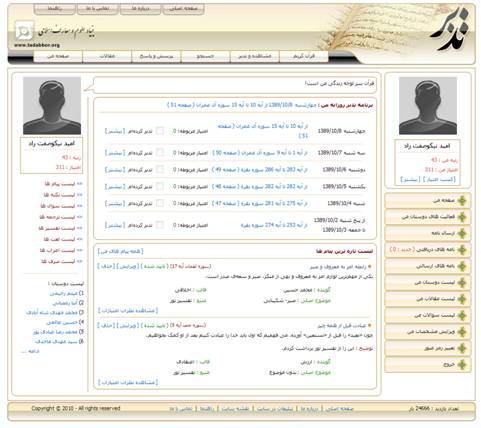Click the green ornament icon beside خروج
The image size is (481, 428).
(x=462, y=364)
